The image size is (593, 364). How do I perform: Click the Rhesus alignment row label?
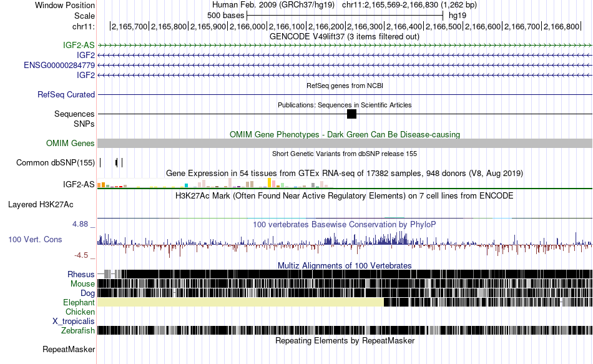81,274
